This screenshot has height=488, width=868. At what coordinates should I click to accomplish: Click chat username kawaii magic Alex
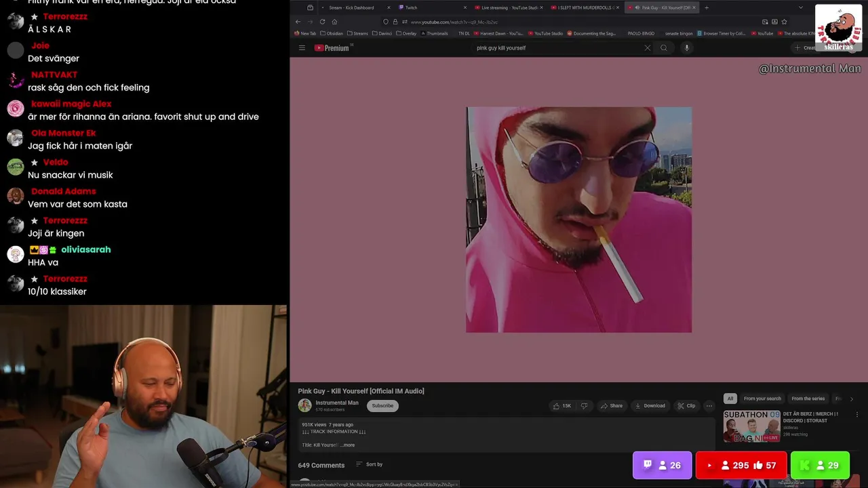[x=71, y=104]
